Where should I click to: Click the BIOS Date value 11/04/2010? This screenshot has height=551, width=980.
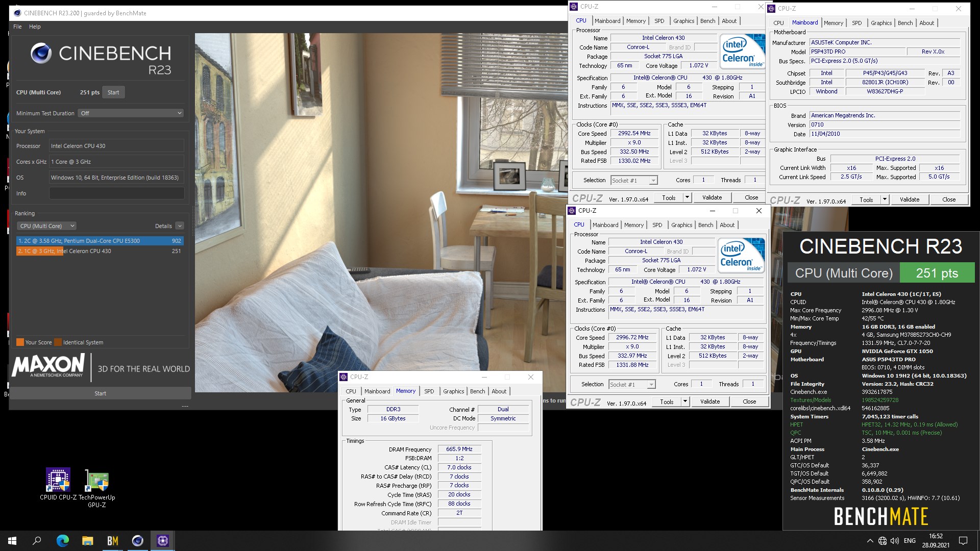(x=885, y=134)
